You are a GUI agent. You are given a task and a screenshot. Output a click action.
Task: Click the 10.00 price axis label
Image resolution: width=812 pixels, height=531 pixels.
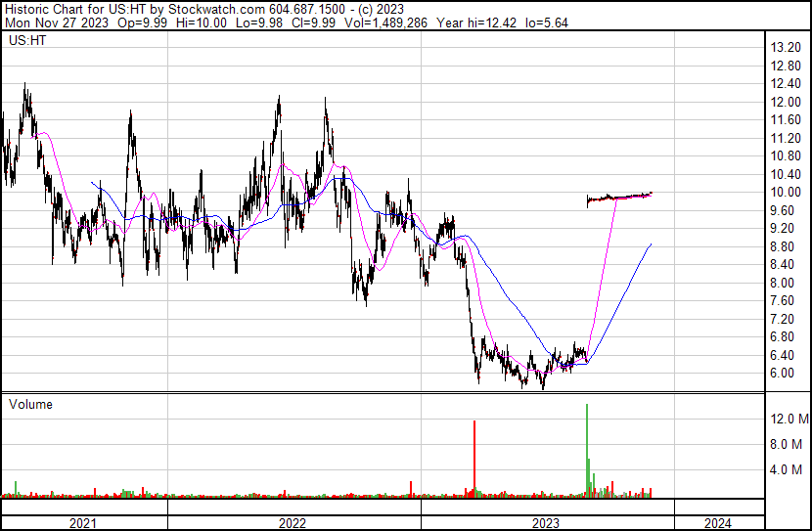pos(787,193)
